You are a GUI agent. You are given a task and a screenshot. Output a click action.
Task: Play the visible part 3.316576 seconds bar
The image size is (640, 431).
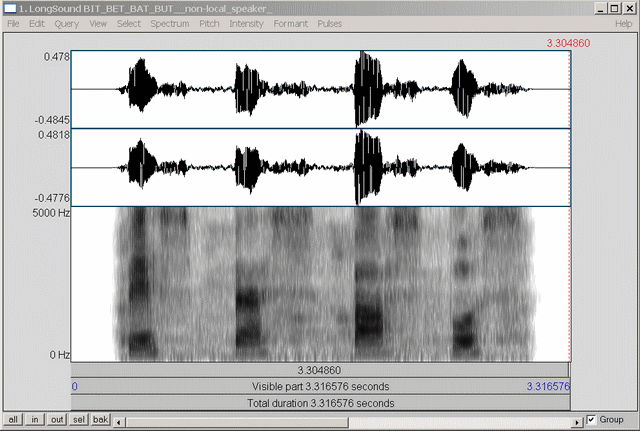coord(320,386)
